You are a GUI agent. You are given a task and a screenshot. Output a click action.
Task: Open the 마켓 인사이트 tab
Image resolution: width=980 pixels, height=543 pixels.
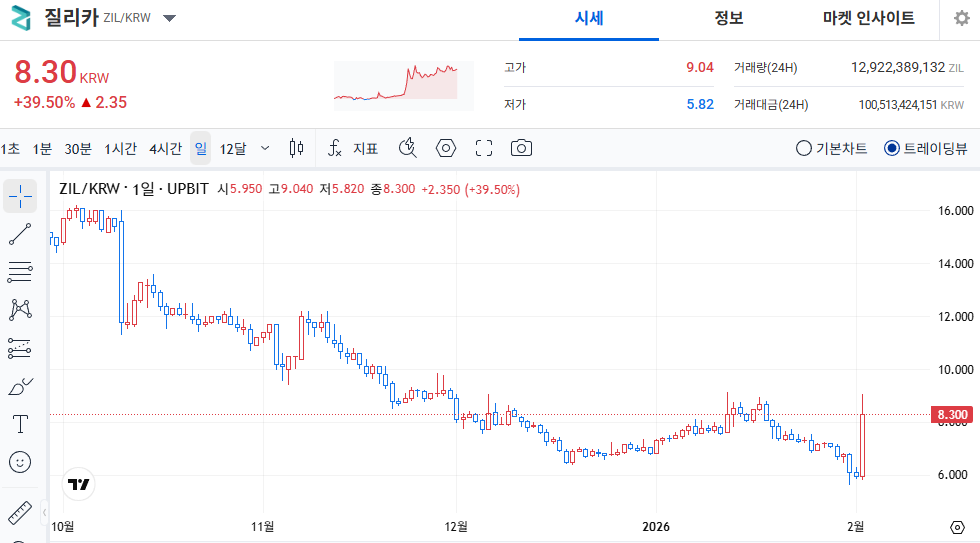868,18
